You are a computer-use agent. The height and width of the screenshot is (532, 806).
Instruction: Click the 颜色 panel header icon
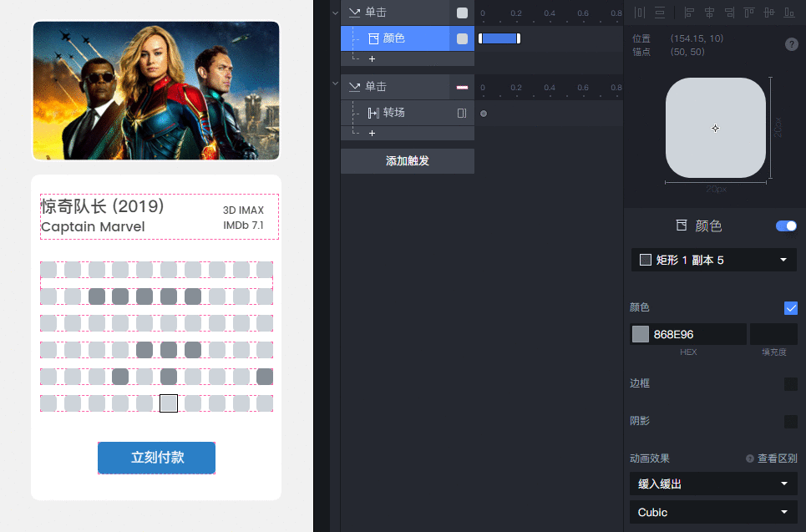click(681, 225)
